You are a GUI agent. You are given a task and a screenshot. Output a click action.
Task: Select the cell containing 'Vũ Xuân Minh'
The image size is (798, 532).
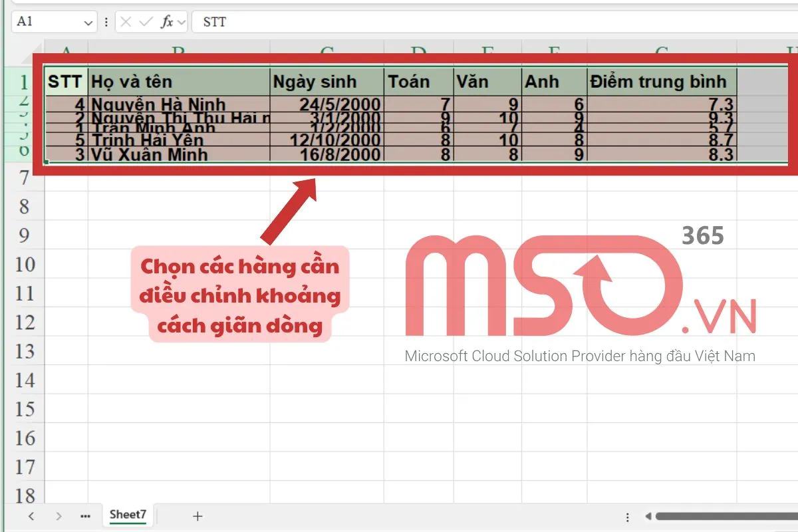[x=179, y=155]
